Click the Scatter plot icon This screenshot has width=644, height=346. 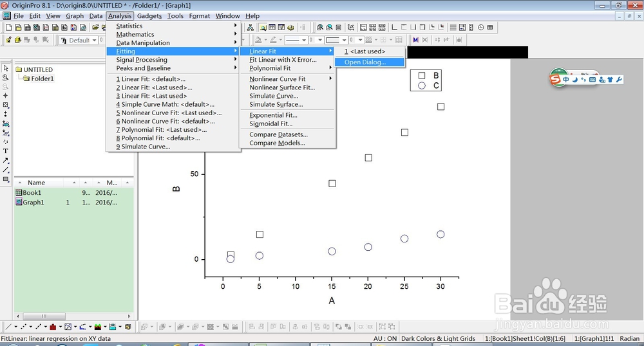(23, 327)
